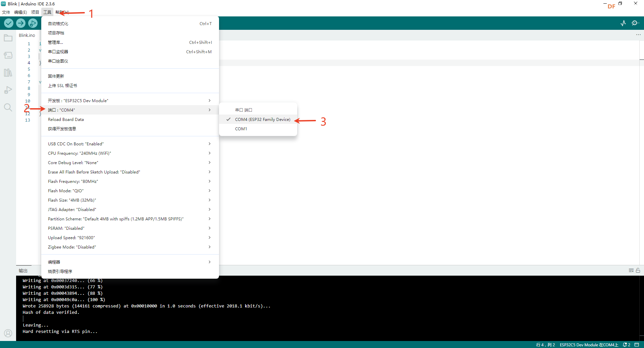Screen dimensions: 644x348
Task: Open Boards Manager in the sidebar
Action: pyautogui.click(x=8, y=55)
